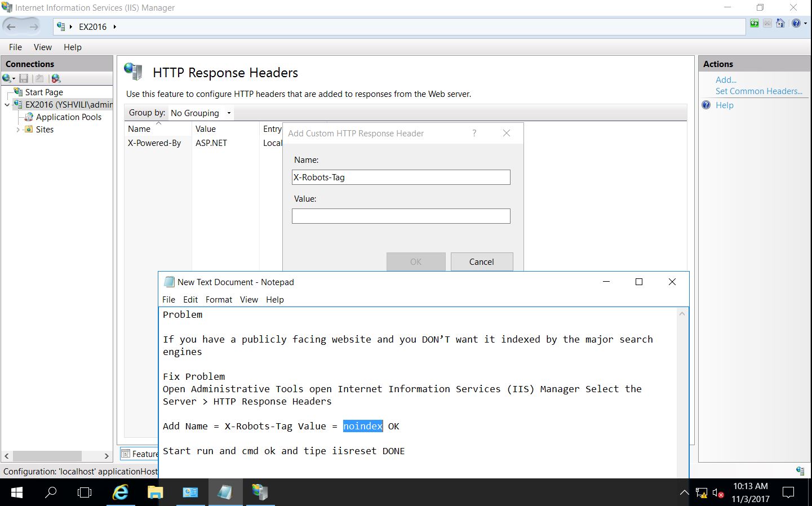Screen dimensions: 812x506
Task: Open Server Manager from the taskbar
Action: click(x=190, y=492)
